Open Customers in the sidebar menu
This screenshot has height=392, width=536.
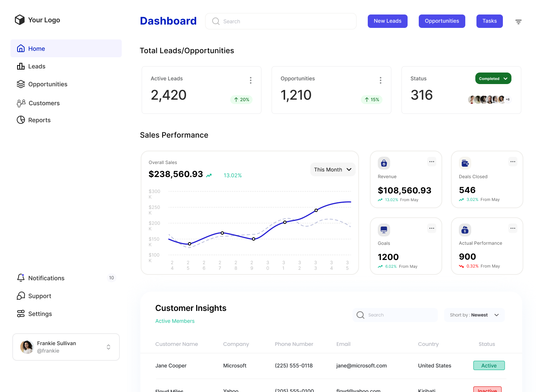click(x=44, y=103)
